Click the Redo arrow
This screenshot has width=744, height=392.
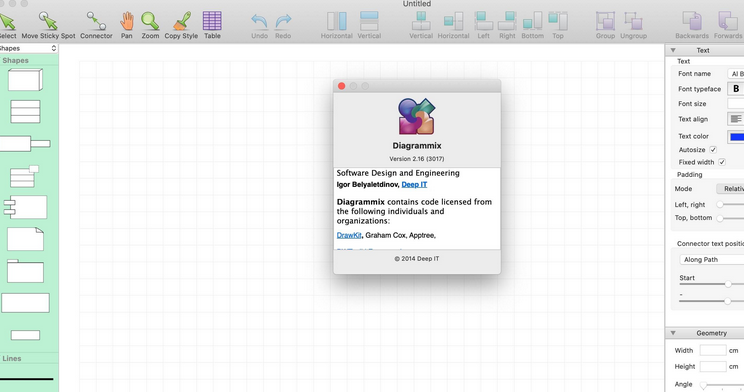283,26
